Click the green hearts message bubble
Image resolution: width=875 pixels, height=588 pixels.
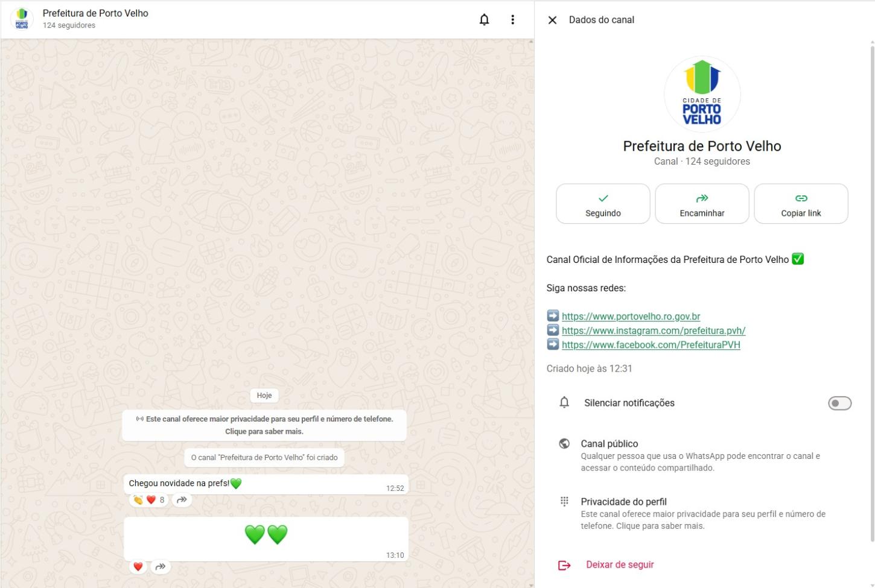266,539
